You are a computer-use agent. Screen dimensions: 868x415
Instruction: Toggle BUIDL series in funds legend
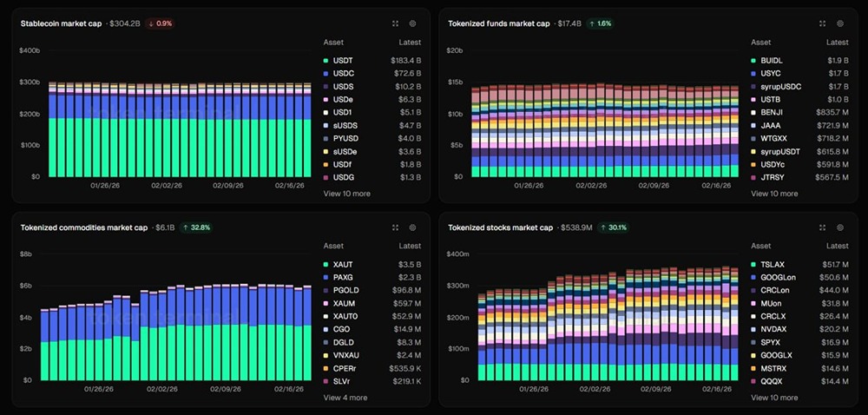pos(800,60)
